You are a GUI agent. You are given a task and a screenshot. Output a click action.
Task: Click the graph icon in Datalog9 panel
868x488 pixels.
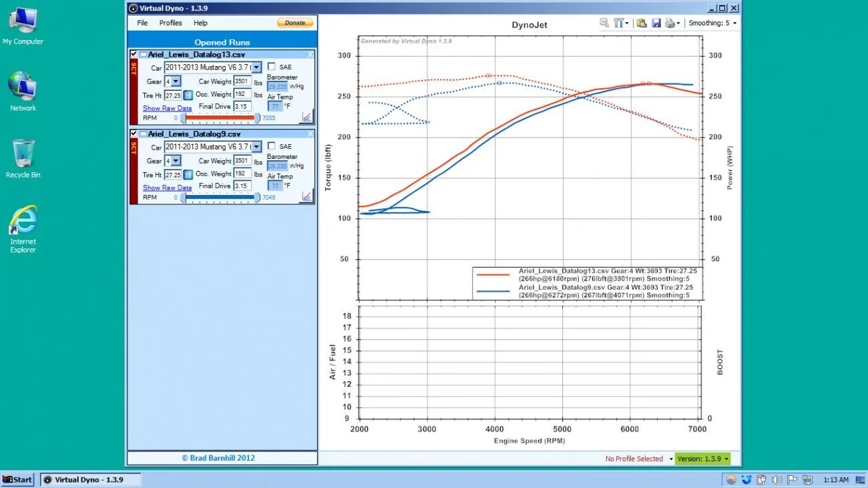(306, 196)
